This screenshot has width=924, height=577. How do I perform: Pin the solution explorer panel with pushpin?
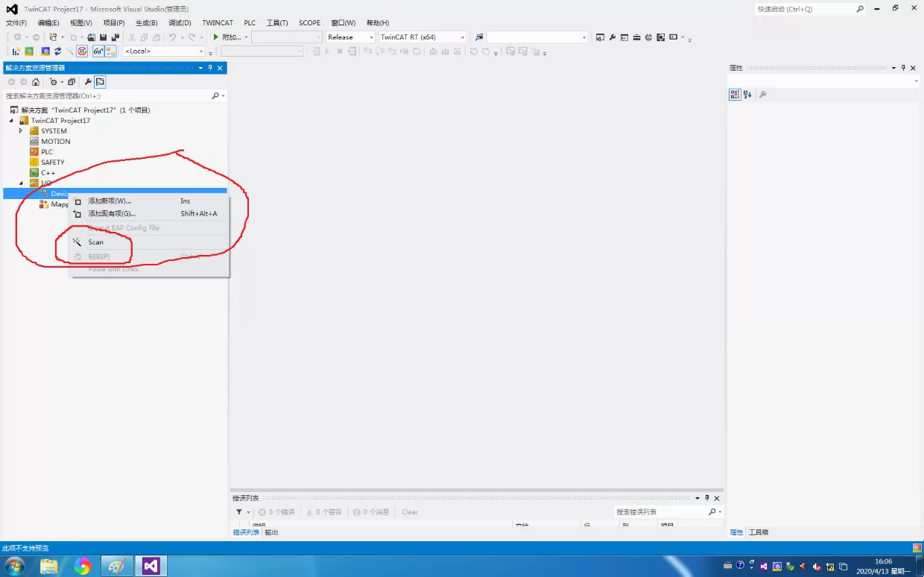210,68
